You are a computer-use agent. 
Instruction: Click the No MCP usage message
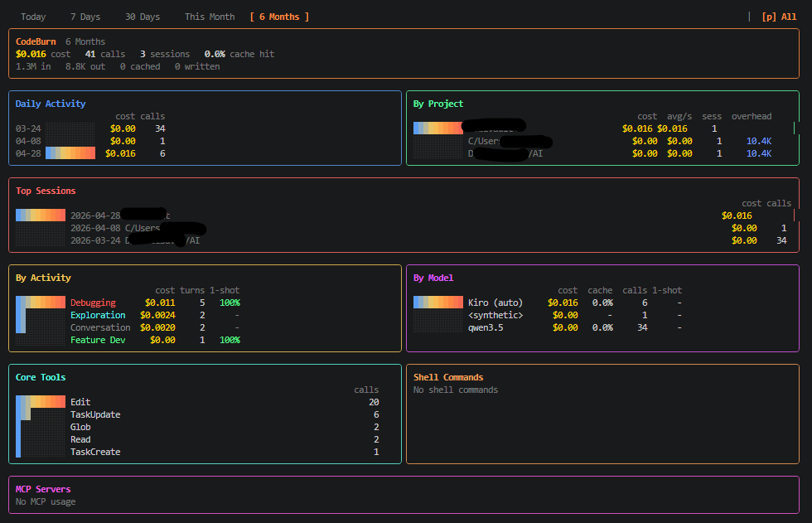coord(46,501)
